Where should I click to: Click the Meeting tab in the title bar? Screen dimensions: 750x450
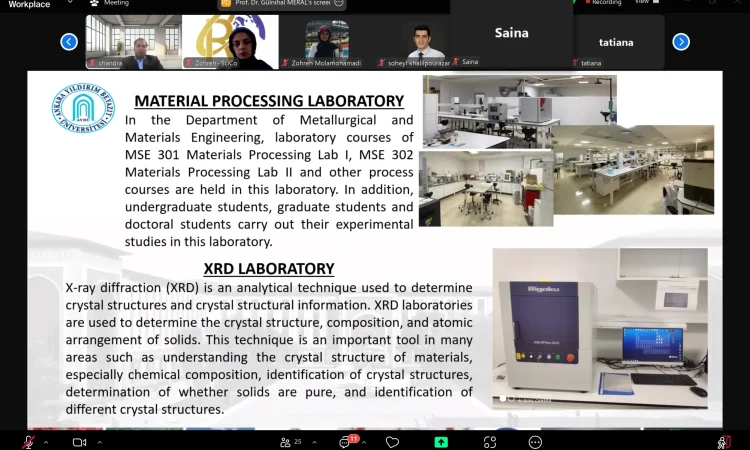click(110, 3)
